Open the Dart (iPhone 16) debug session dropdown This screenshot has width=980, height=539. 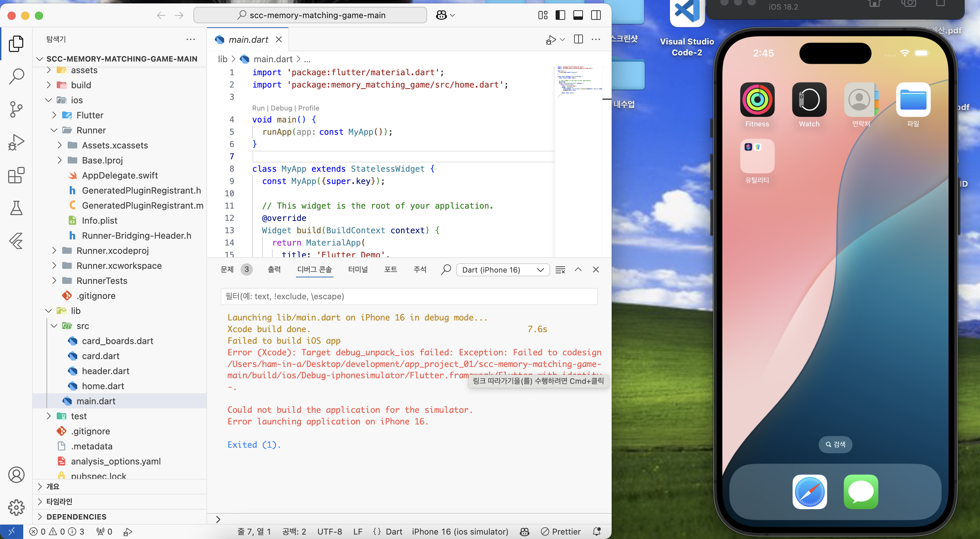tap(503, 270)
